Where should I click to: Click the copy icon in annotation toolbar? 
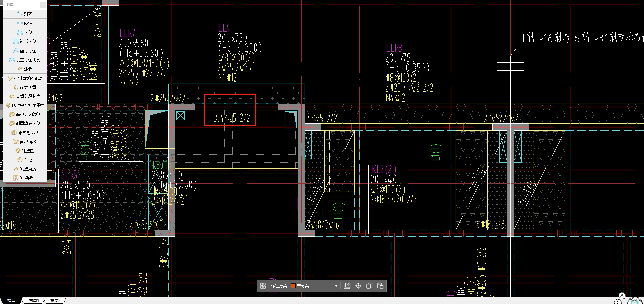point(369,286)
